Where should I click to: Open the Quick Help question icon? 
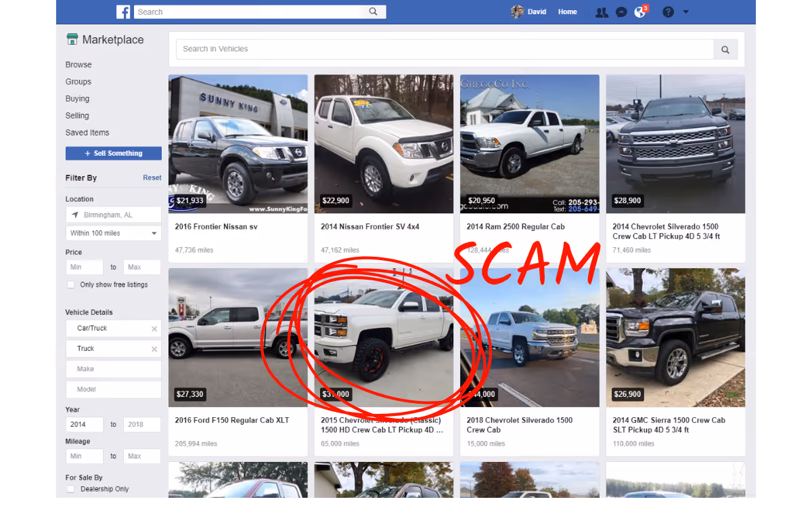(668, 12)
